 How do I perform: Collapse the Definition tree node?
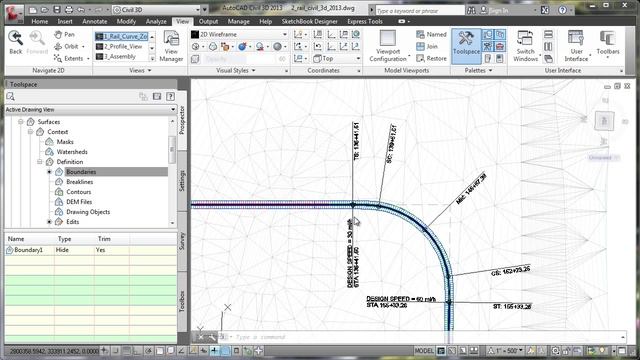pyautogui.click(x=40, y=162)
